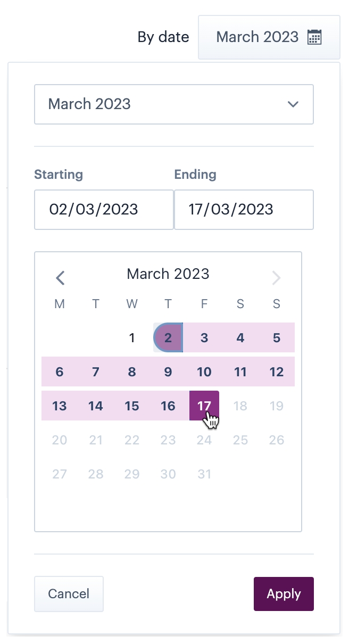Click the Ending date field
Viewport: 349px width, 644px height.
coord(244,209)
